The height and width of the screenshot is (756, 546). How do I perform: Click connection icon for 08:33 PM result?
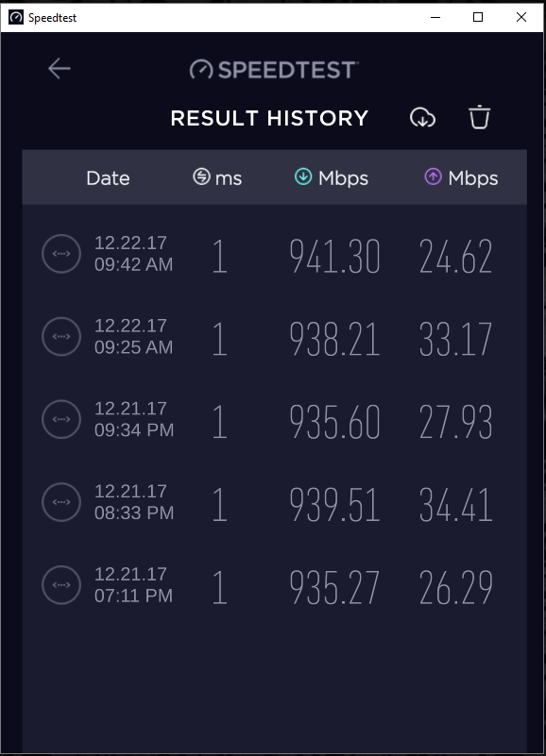pos(61,502)
